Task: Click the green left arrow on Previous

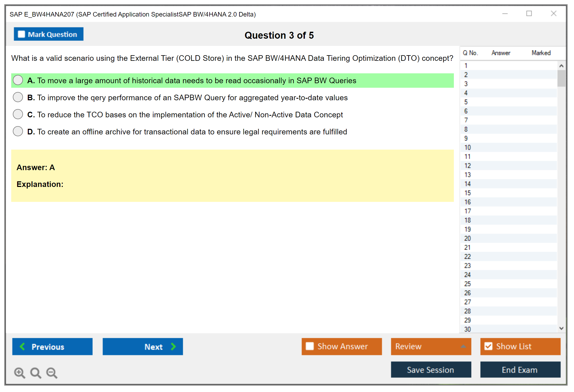Action: pos(22,346)
